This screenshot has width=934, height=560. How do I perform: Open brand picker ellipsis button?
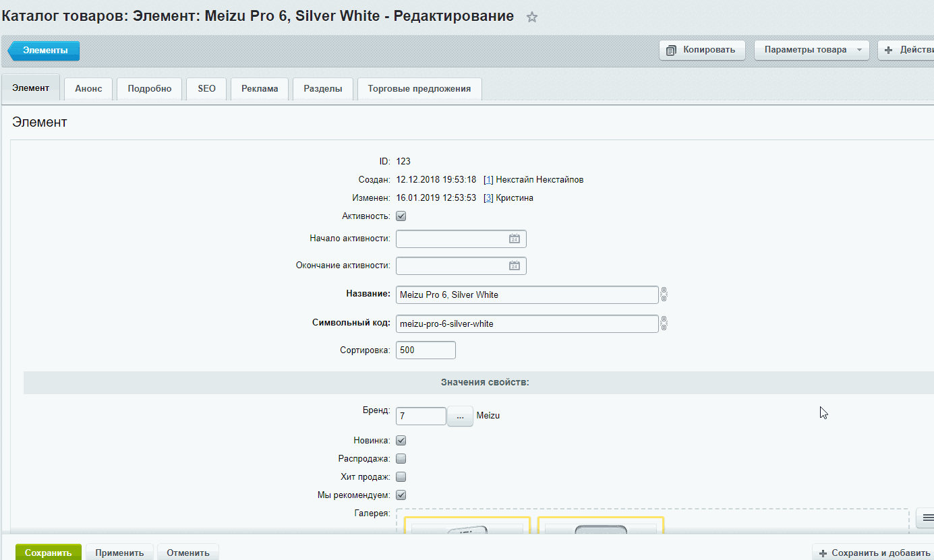pos(460,416)
